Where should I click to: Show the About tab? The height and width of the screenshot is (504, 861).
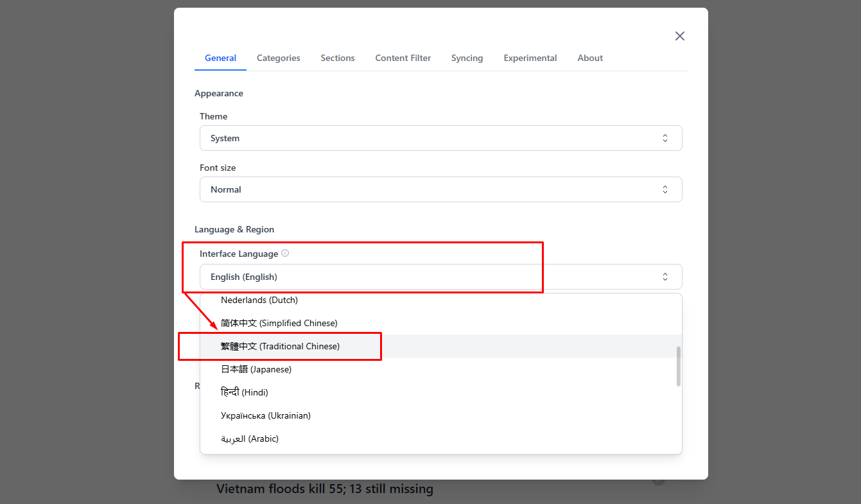pyautogui.click(x=590, y=58)
